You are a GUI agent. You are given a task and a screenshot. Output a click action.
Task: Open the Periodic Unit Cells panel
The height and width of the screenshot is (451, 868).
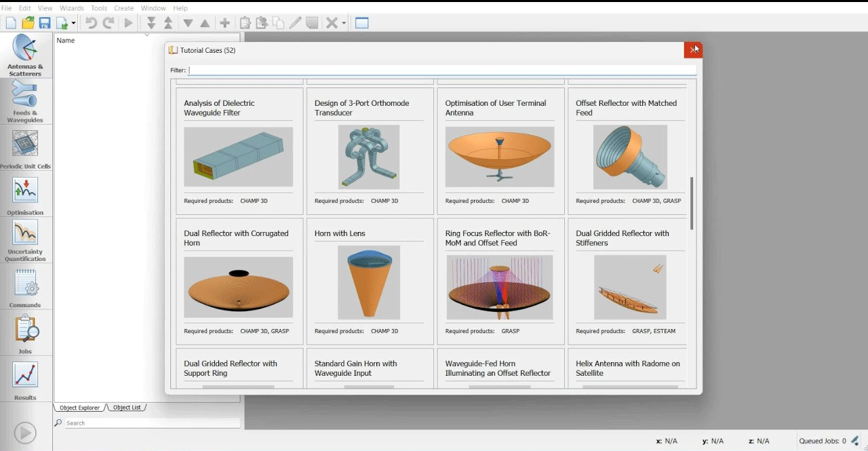pos(25,149)
